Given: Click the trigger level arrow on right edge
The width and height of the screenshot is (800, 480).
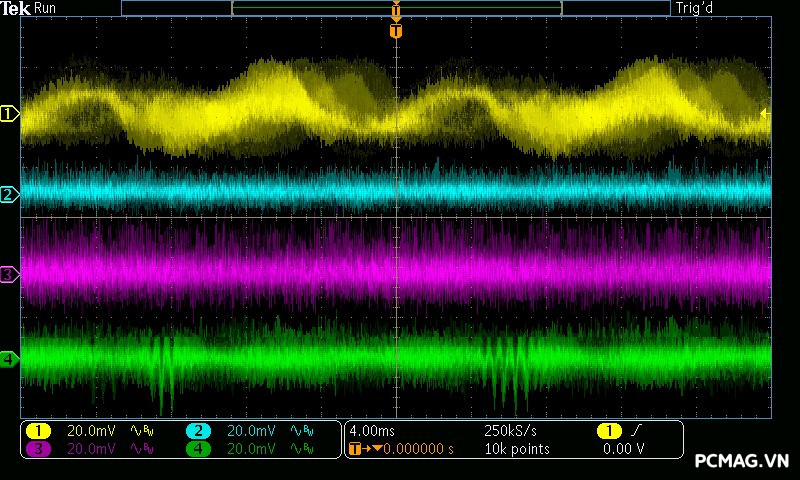Looking at the screenshot, I should point(765,113).
